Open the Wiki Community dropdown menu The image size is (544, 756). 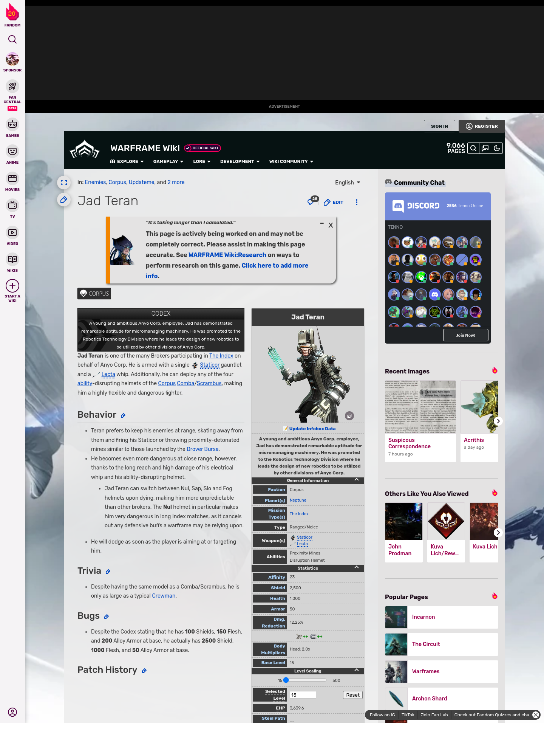pos(291,161)
